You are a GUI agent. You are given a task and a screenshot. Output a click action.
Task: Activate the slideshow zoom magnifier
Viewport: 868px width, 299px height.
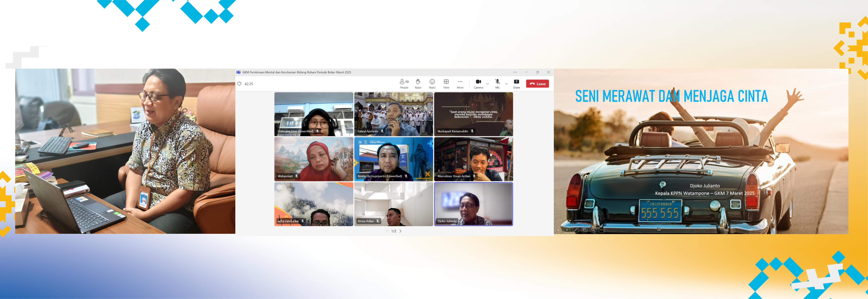coord(593,230)
